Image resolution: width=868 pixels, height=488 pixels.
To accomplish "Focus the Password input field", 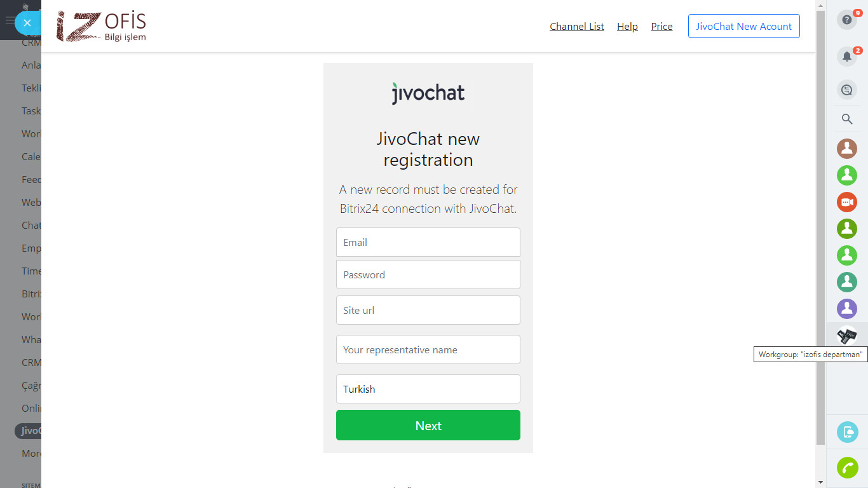I will pos(428,274).
